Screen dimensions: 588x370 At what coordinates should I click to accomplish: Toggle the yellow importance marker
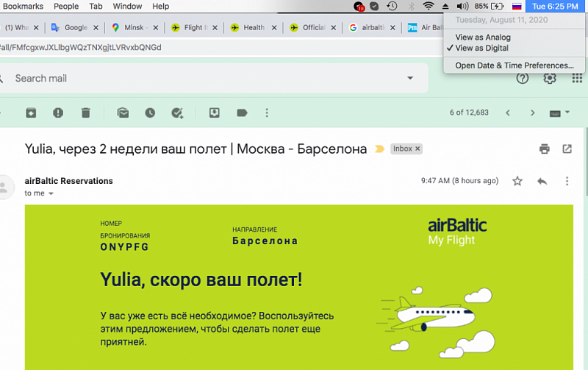pos(379,149)
